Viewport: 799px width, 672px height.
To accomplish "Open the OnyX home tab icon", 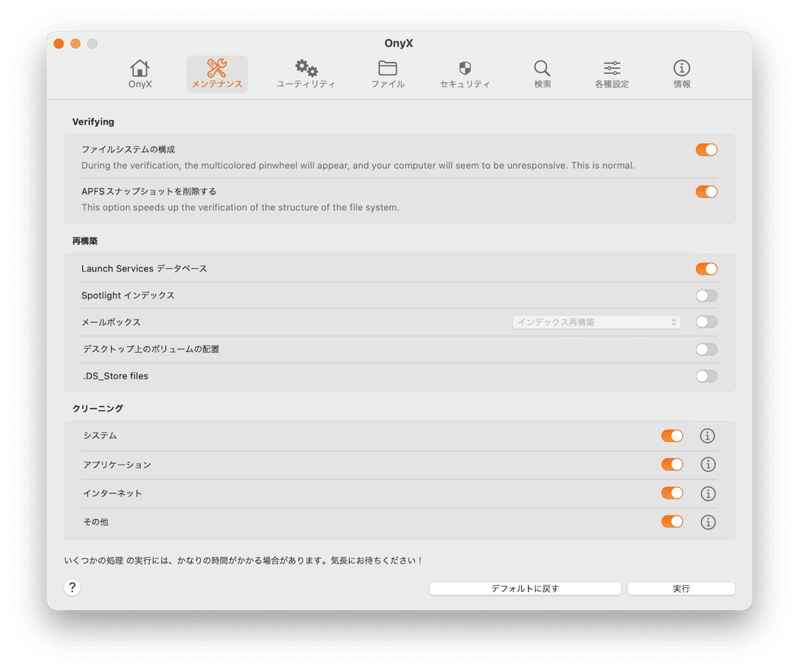I will 140,68.
